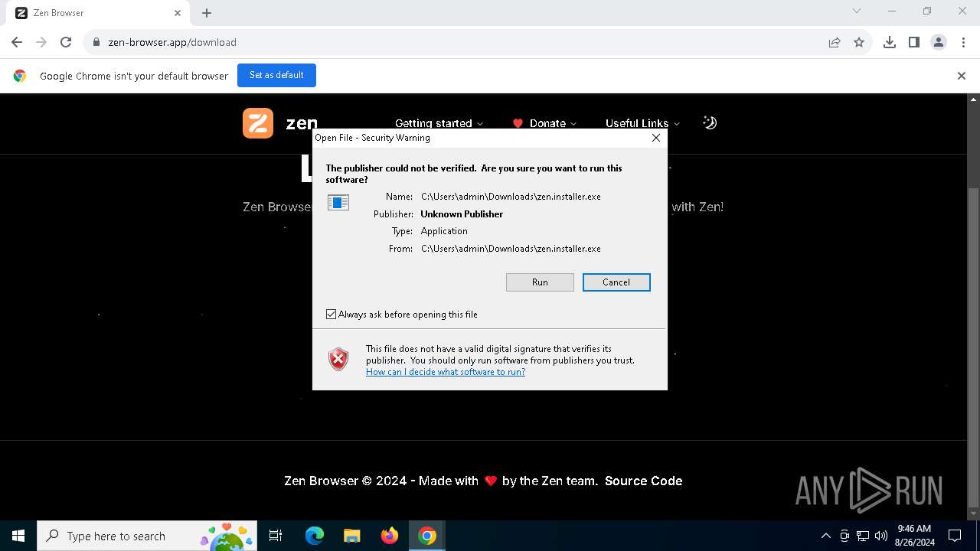Open Chrome tab search chevron
Screen dimensions: 980x551
[x=857, y=11]
